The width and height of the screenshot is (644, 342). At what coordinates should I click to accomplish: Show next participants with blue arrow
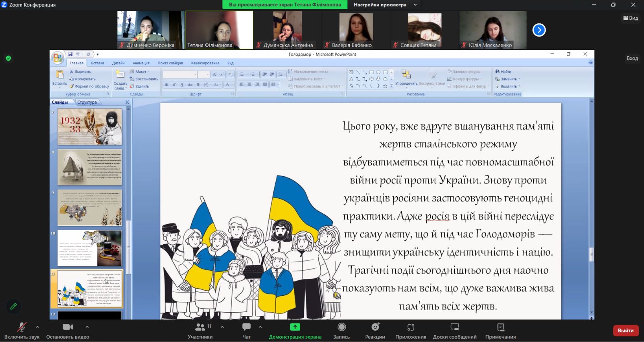point(539,30)
